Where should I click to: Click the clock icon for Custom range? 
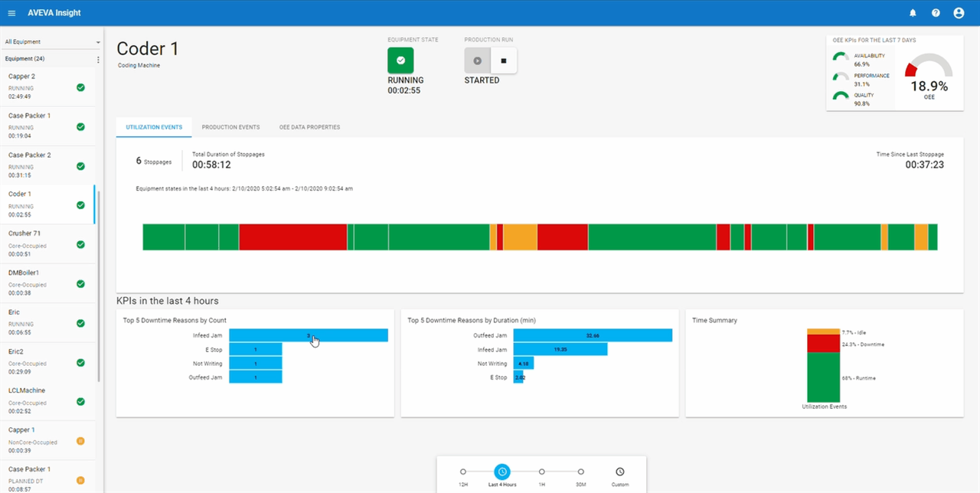(x=619, y=472)
